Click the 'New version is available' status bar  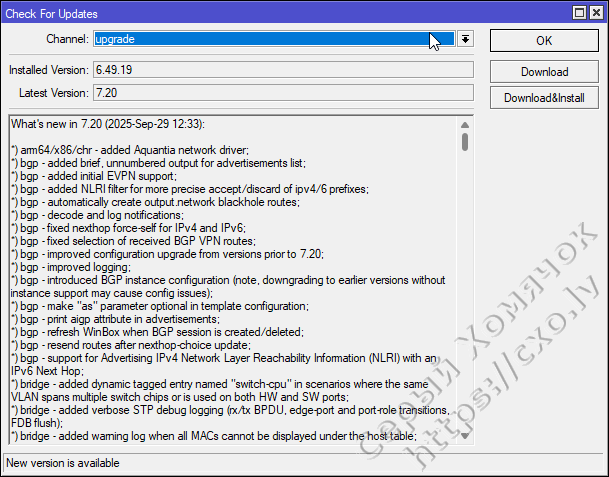pos(300,463)
